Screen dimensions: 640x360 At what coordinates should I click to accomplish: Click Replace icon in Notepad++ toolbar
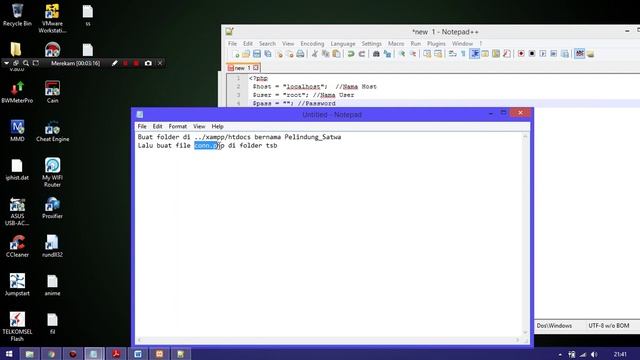click(x=387, y=54)
